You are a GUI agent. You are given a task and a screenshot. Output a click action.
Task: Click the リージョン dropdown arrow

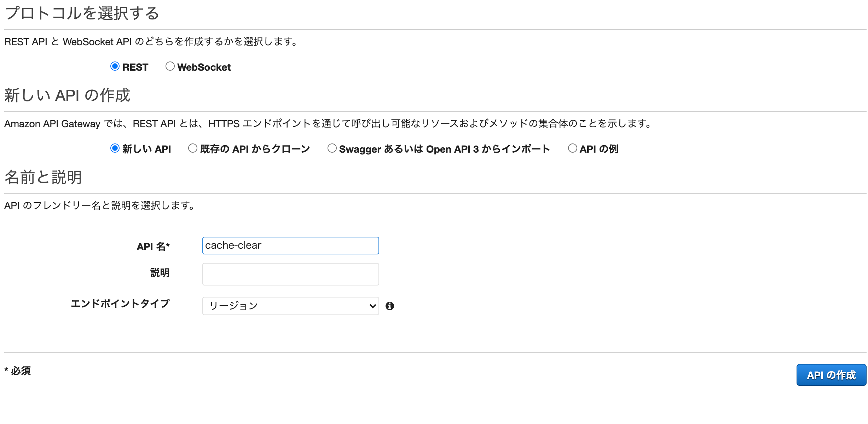pos(371,306)
